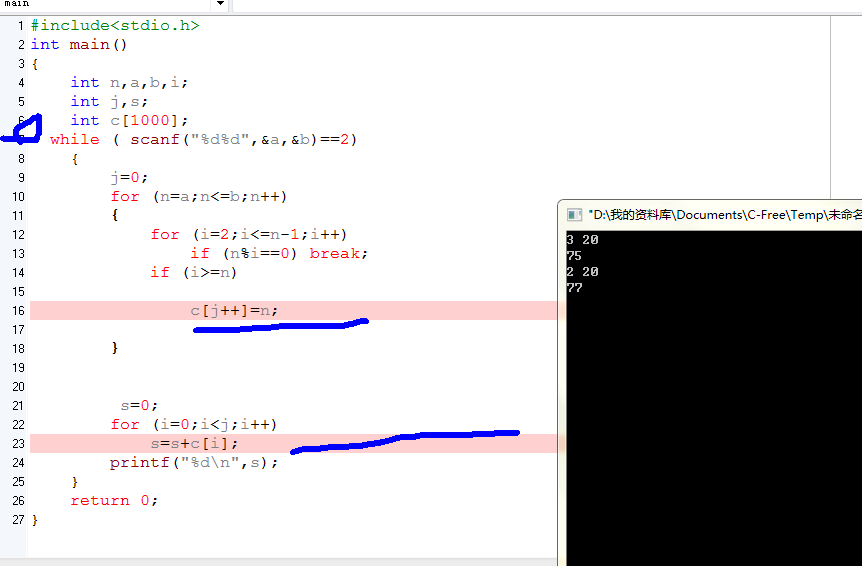Click the while scanf loop line

pos(203,140)
